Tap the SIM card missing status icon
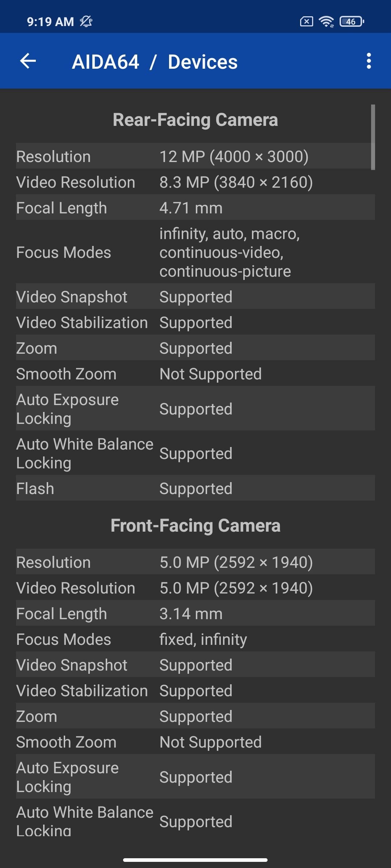Screen dimensions: 391x868 point(306,22)
